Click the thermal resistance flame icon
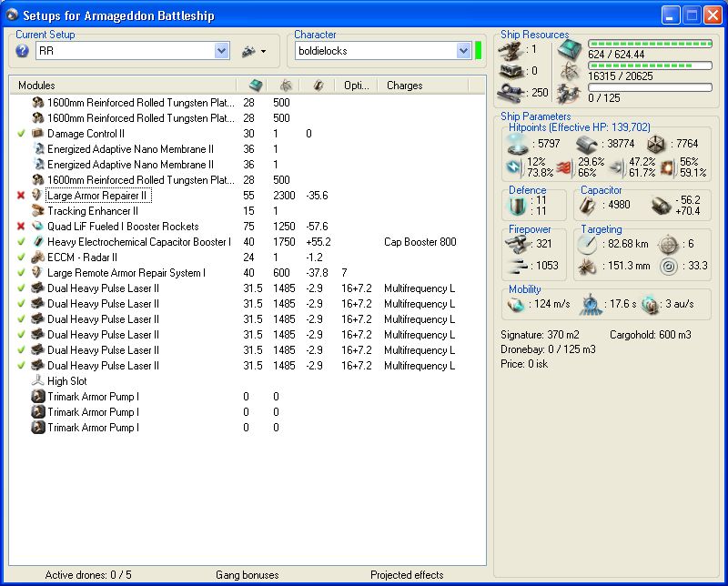Image resolution: width=728 pixels, height=586 pixels. coord(563,167)
